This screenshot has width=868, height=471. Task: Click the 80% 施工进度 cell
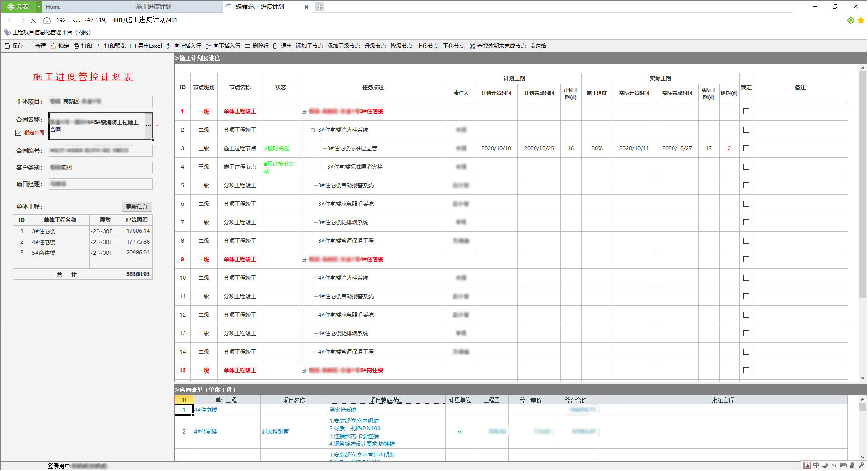pyautogui.click(x=597, y=148)
